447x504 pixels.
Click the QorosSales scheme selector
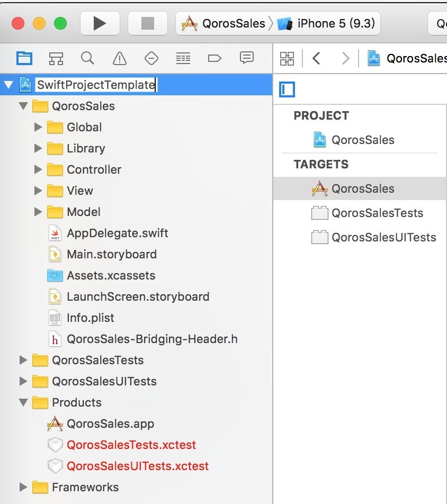225,23
